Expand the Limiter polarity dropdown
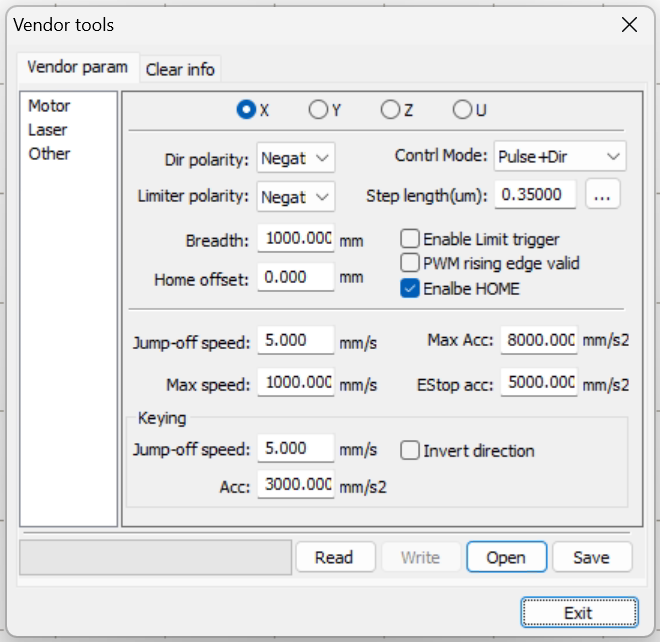Image resolution: width=660 pixels, height=642 pixels. [x=296, y=197]
